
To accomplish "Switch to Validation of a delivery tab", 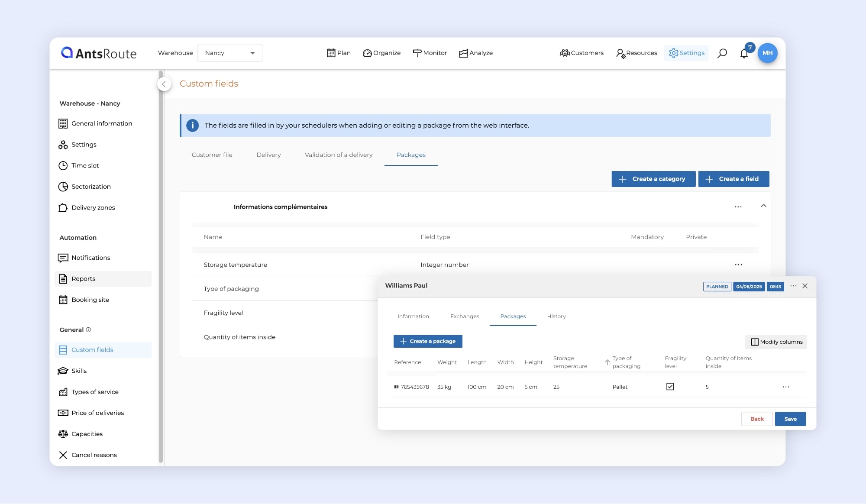I will [339, 155].
